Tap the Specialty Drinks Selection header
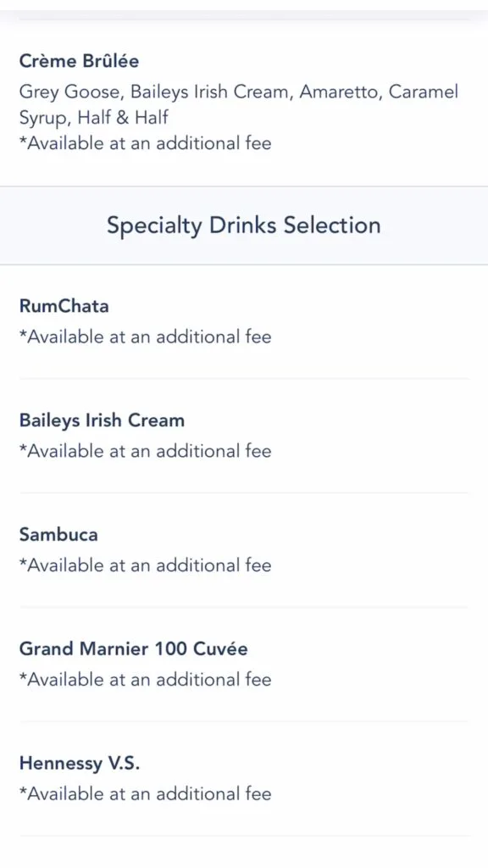This screenshot has height=868, width=488. 243,225
